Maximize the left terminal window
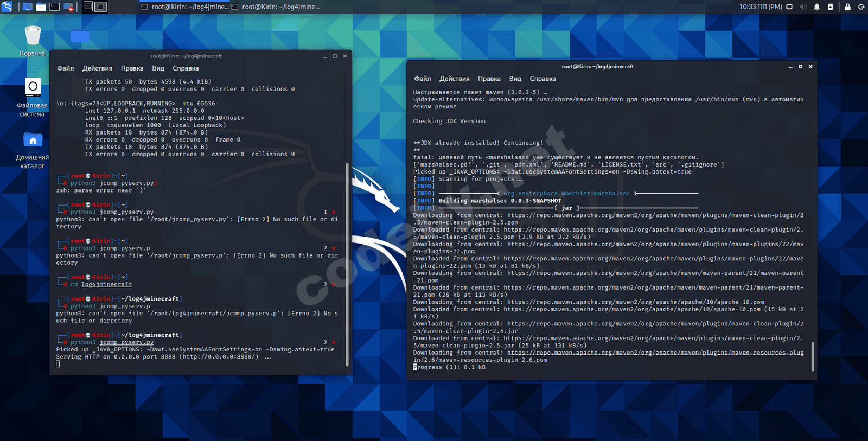The height and width of the screenshot is (441, 868). tap(335, 56)
